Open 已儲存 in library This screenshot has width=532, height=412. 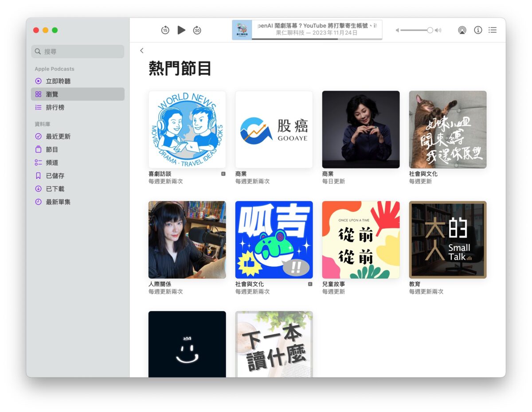78,175
